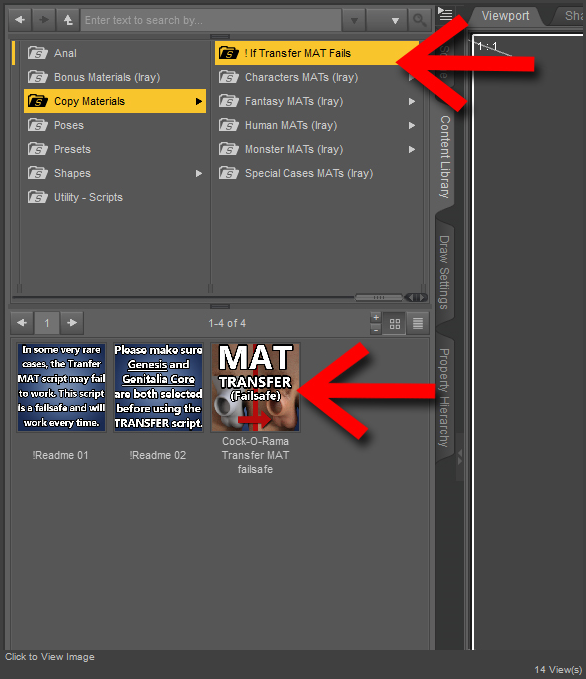Select the Poses folder
The height and width of the screenshot is (679, 586).
tap(115, 125)
